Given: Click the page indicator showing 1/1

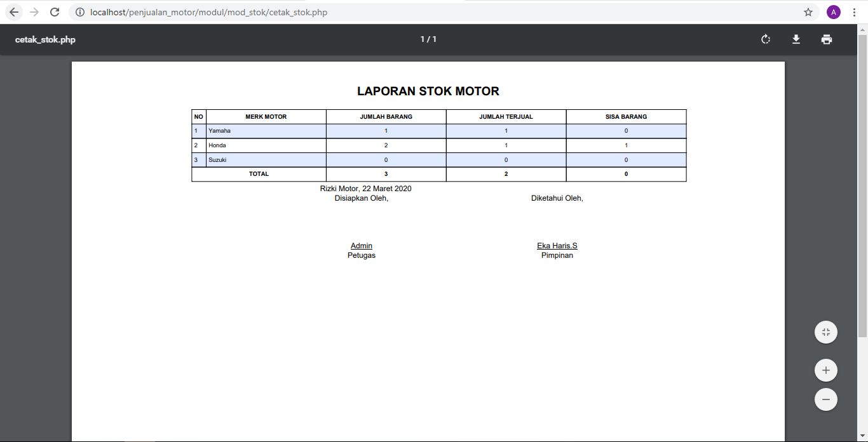Looking at the screenshot, I should pos(428,39).
